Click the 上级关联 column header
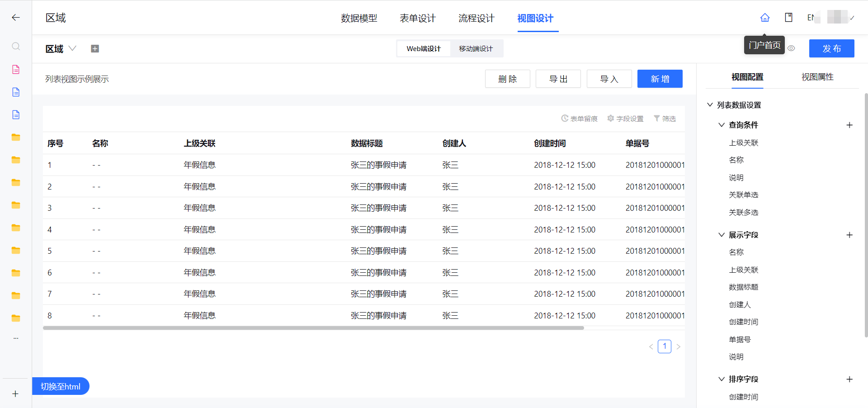Image resolution: width=868 pixels, height=408 pixels. [199, 143]
